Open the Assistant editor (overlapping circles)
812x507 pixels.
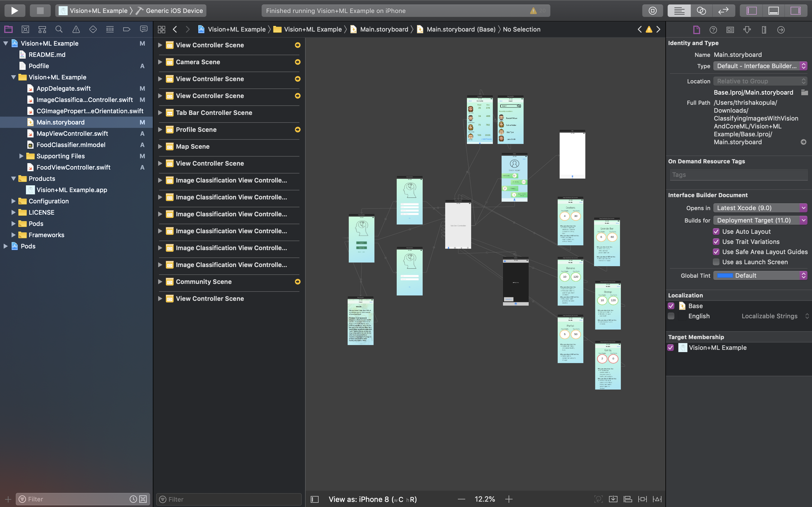click(x=701, y=11)
